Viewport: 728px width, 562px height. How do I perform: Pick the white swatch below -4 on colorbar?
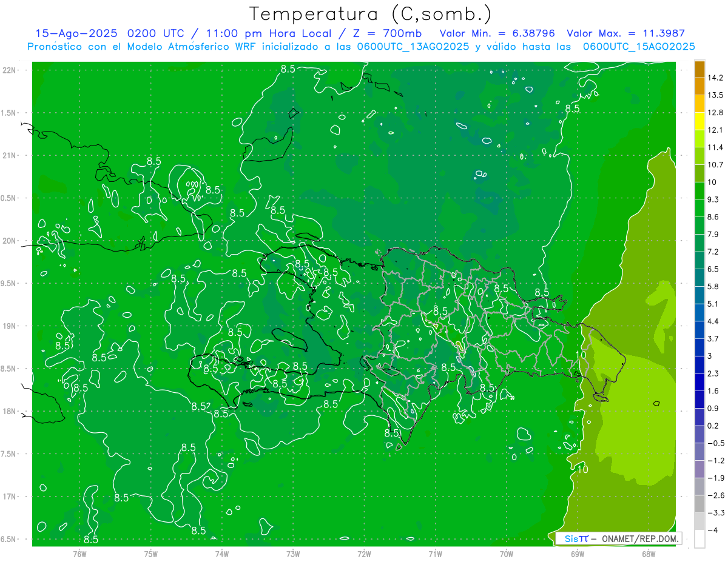[x=699, y=539]
